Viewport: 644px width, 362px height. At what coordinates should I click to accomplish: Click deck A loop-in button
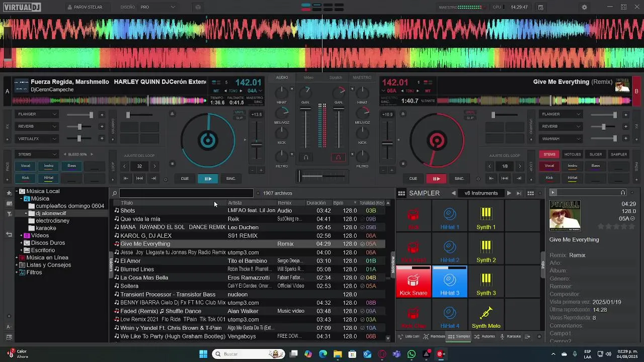(x=126, y=178)
